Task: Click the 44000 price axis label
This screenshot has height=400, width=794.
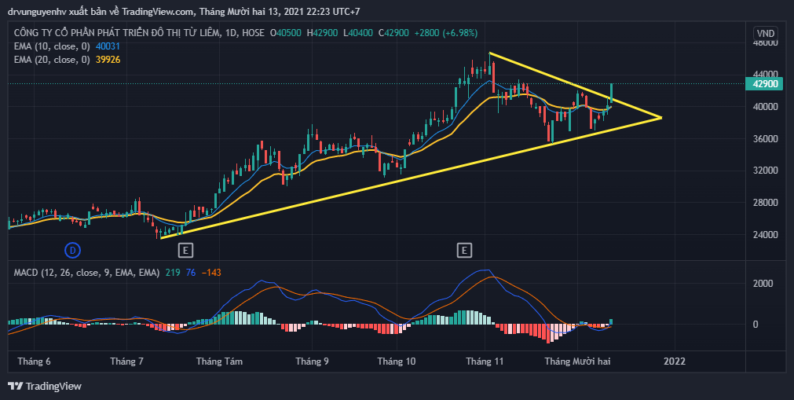Action: tap(765, 74)
